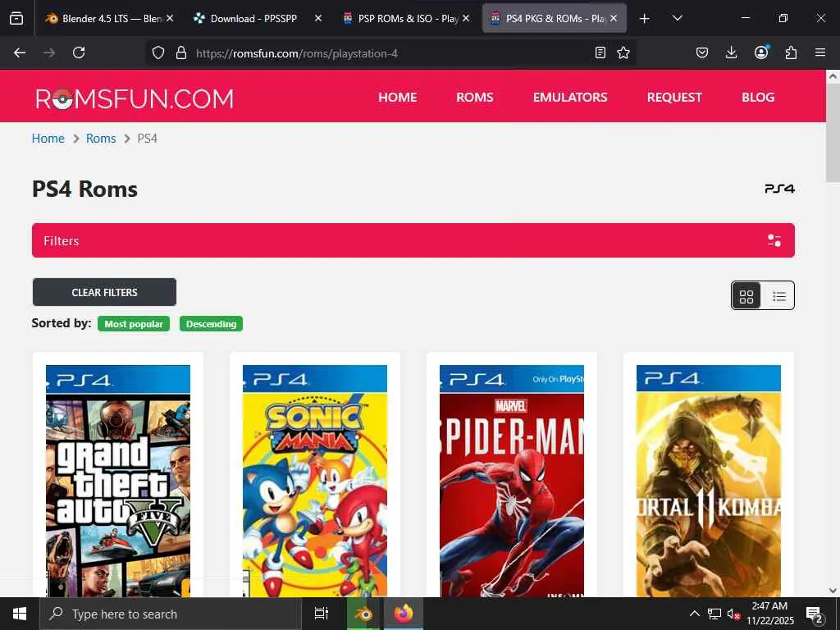This screenshot has width=840, height=630.
Task: Open the ROMS navigation item
Action: click(475, 98)
